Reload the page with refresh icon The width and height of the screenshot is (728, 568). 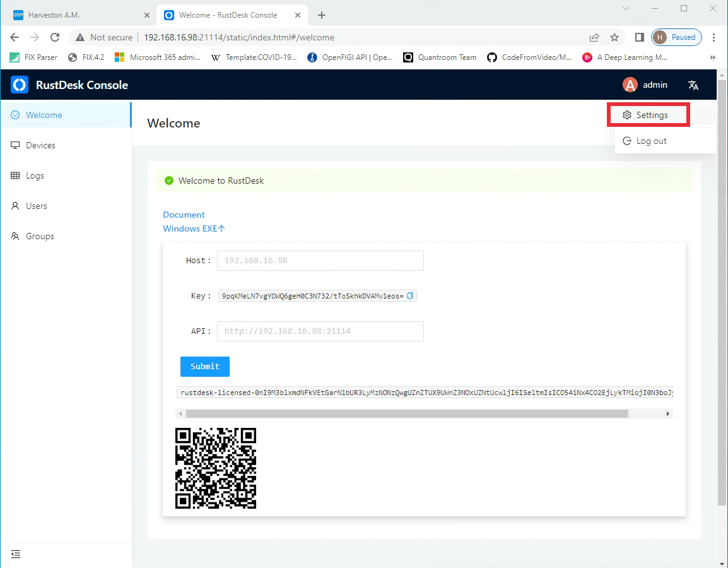point(55,37)
